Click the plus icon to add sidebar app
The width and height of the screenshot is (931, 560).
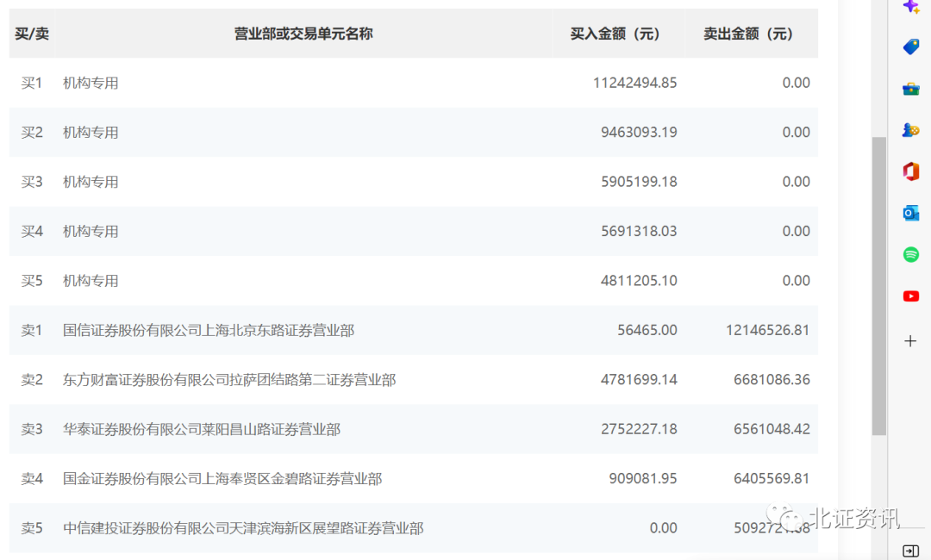click(x=910, y=341)
